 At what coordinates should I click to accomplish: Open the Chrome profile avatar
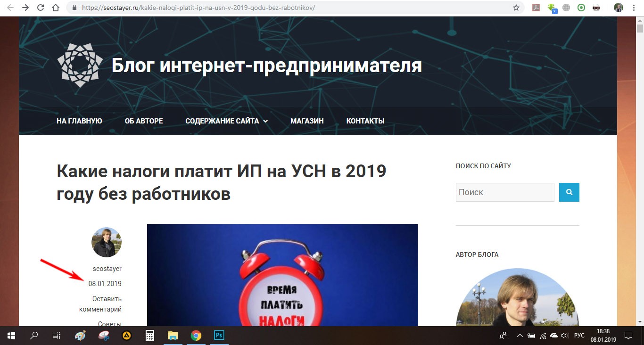point(619,8)
